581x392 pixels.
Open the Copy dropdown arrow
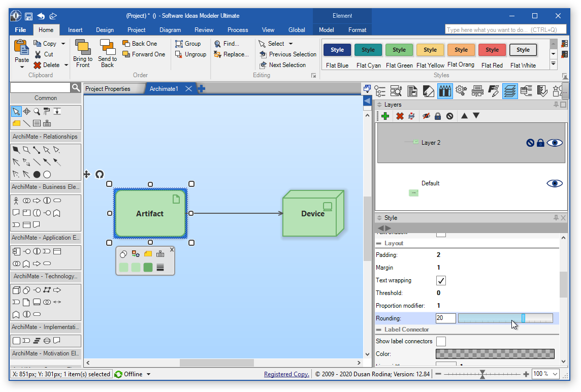(x=63, y=44)
